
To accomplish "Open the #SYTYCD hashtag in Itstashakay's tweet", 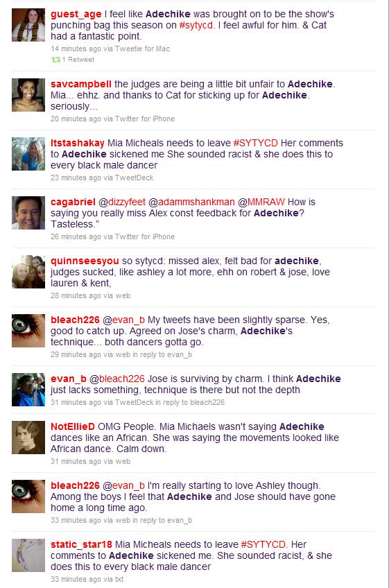I will (255, 144).
